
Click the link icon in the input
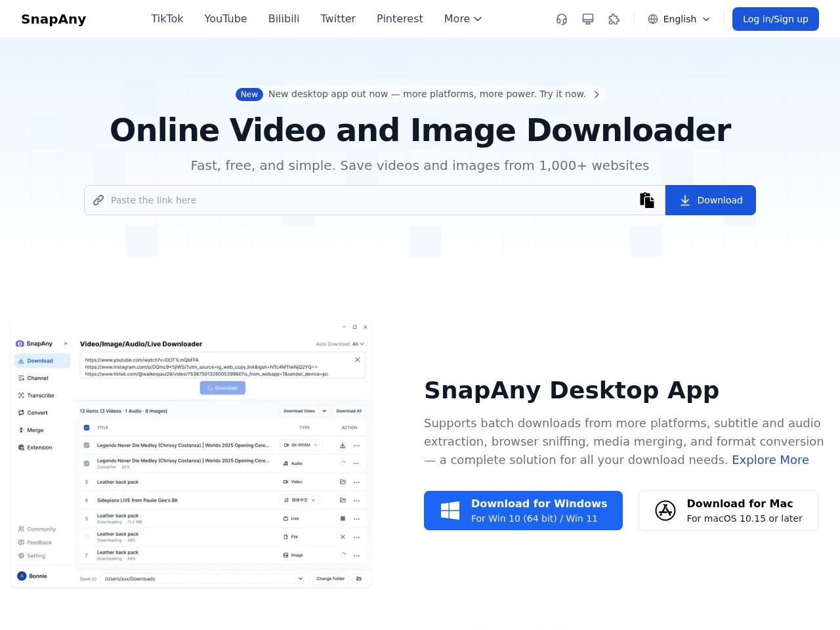click(x=98, y=200)
